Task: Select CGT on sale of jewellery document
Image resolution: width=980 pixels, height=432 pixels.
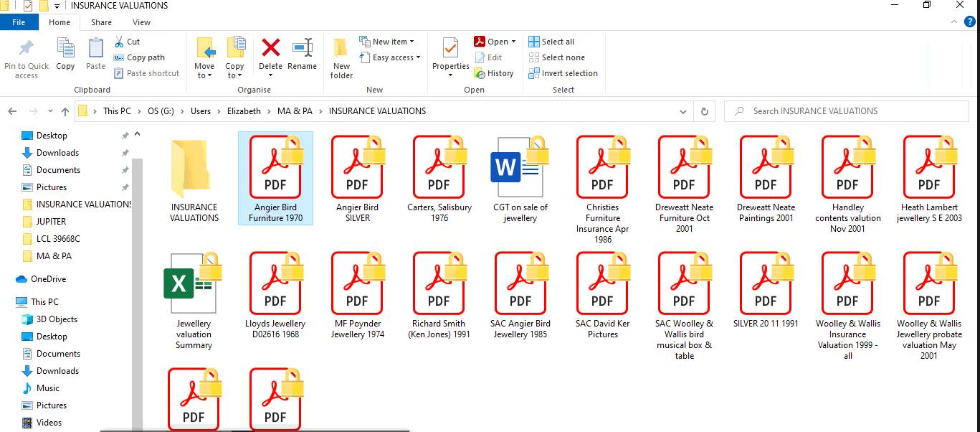Action: 520,179
